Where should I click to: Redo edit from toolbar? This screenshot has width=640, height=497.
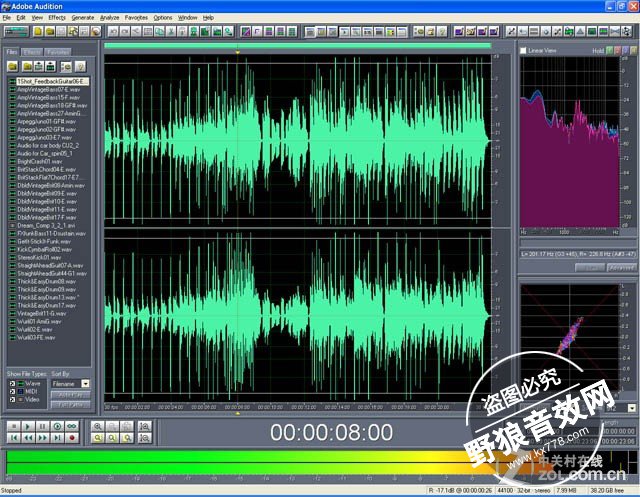coord(124,31)
